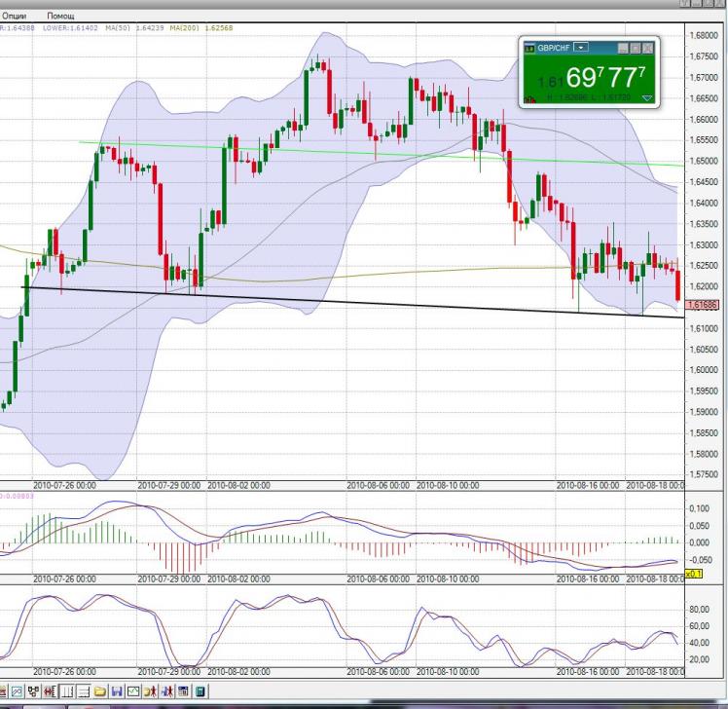This screenshot has width=728, height=709.
Task: Click the quote widget icon beside GBP/CHF
Action: coord(529,49)
